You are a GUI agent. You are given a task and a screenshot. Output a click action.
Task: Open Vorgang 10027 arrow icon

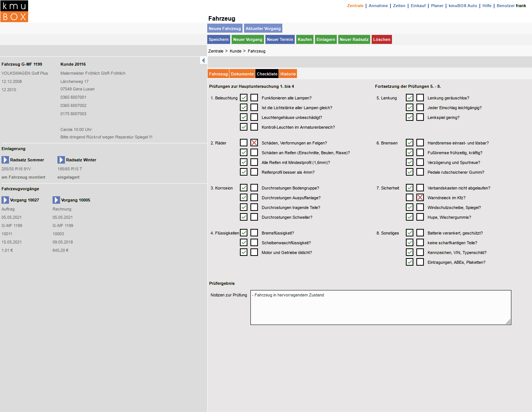pyautogui.click(x=5, y=200)
